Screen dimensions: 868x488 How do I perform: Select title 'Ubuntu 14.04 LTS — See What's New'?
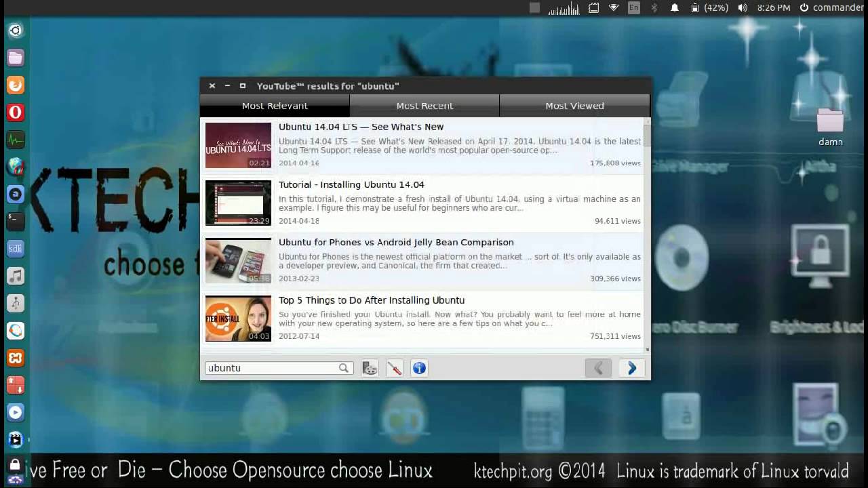point(361,127)
